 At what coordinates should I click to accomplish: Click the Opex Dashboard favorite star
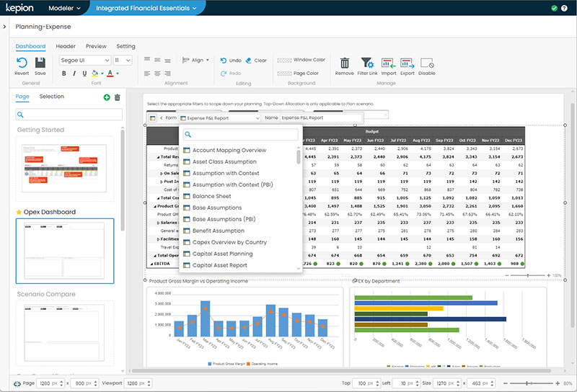click(x=19, y=212)
